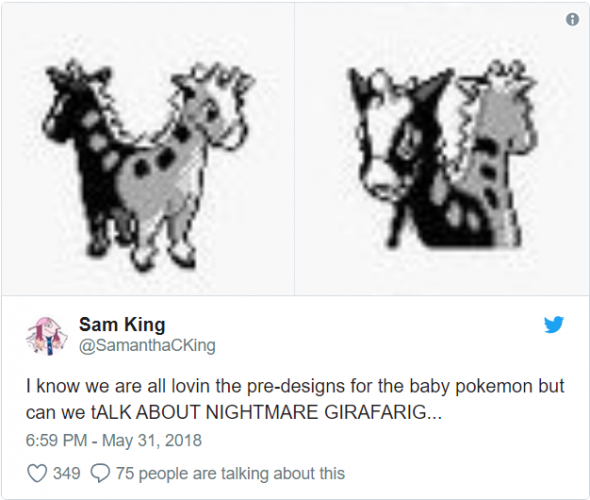Image resolution: width=590 pixels, height=500 pixels.
Task: Click the info icon on the image
Action: click(x=572, y=19)
